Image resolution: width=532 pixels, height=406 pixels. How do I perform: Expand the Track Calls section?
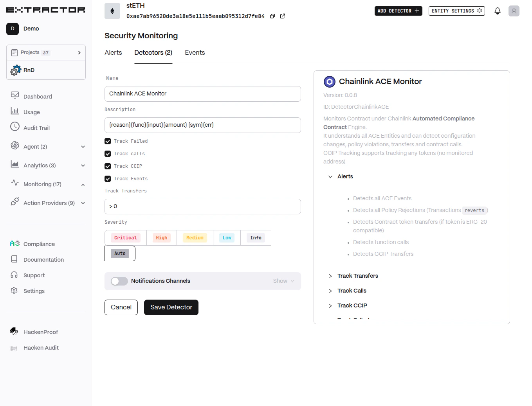tap(330, 291)
